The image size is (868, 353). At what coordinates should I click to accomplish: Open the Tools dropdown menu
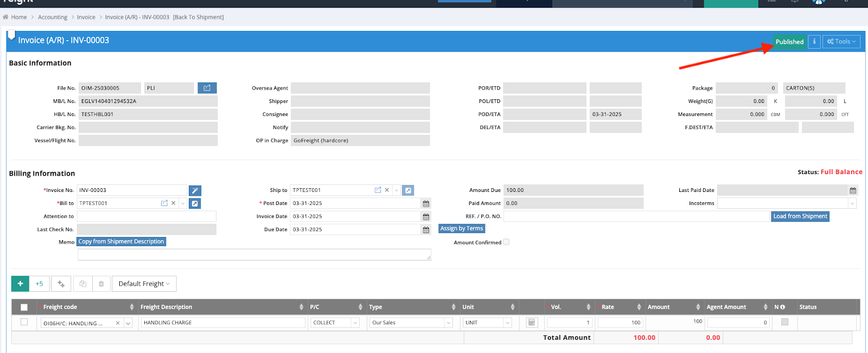[841, 42]
